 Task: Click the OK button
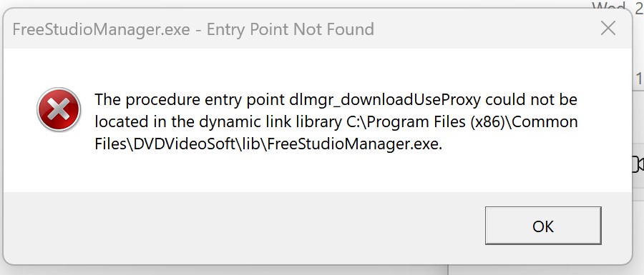(543, 226)
